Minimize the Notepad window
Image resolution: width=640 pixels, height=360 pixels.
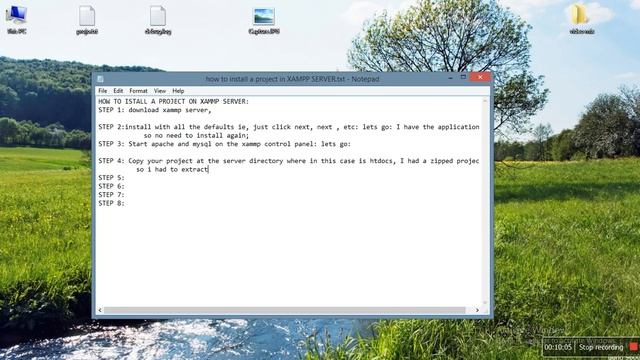pos(451,78)
